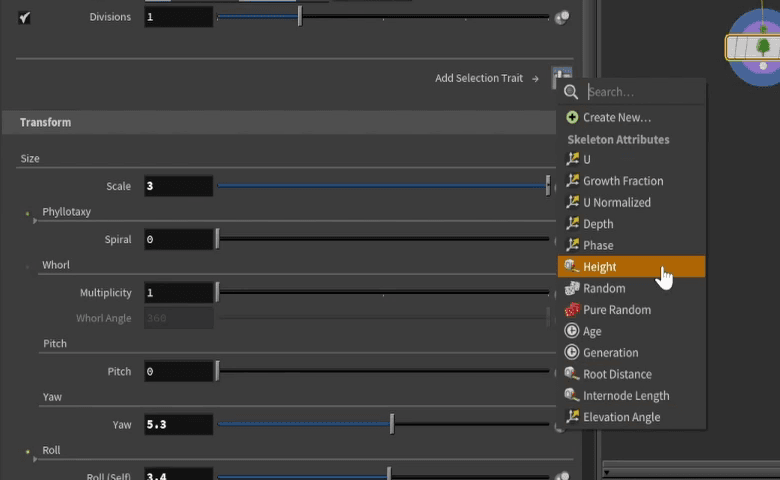Click the Search field in trait menu
780x480 pixels.
(x=645, y=92)
